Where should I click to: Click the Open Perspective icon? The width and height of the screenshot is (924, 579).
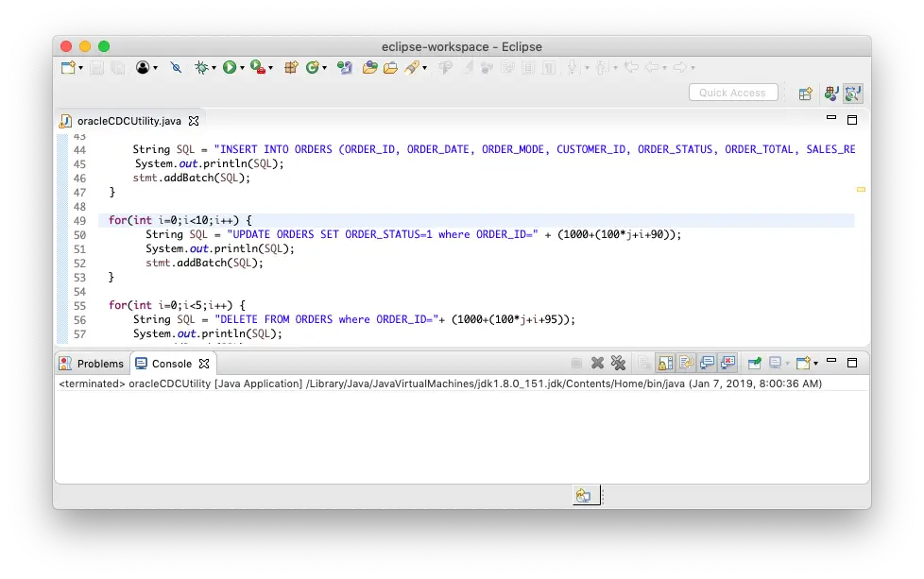click(805, 94)
